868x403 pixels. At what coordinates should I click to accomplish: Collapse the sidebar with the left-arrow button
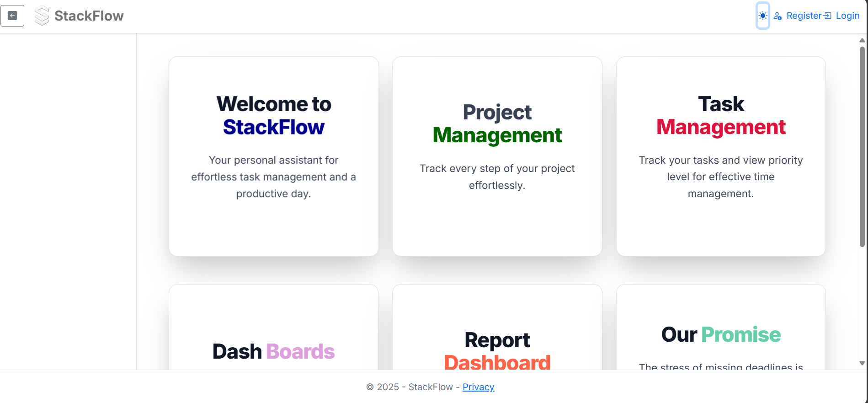(12, 16)
